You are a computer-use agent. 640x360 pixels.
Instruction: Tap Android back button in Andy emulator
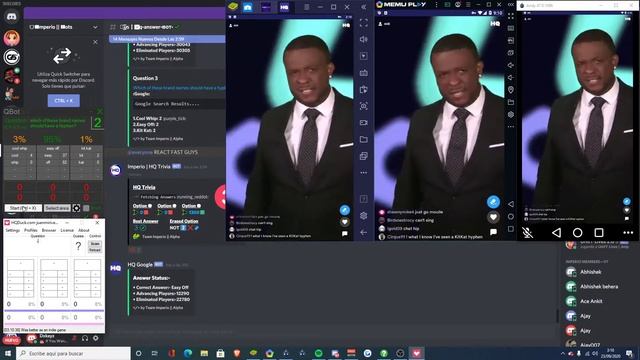click(x=556, y=232)
